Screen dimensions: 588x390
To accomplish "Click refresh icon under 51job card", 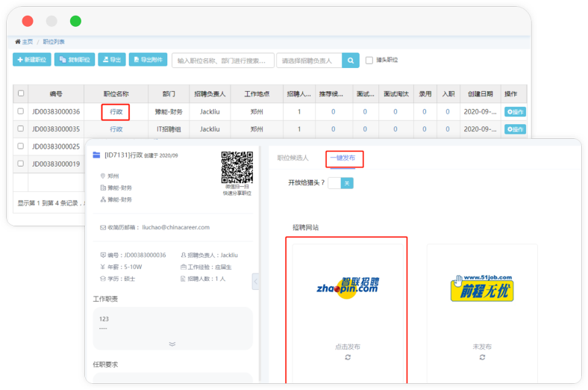I will click(482, 358).
